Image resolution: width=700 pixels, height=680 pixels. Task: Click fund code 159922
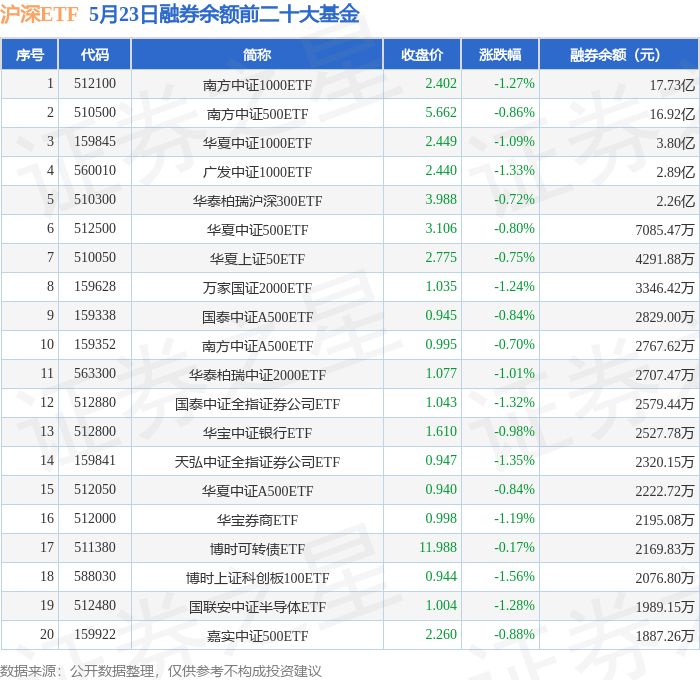click(95, 634)
